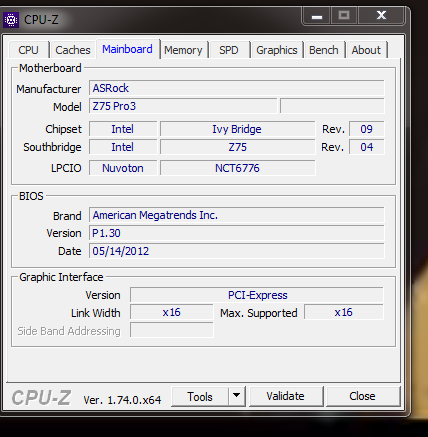Click the Southbridge Z75 value
Screen dimensions: 428x437
pyautogui.click(x=237, y=147)
